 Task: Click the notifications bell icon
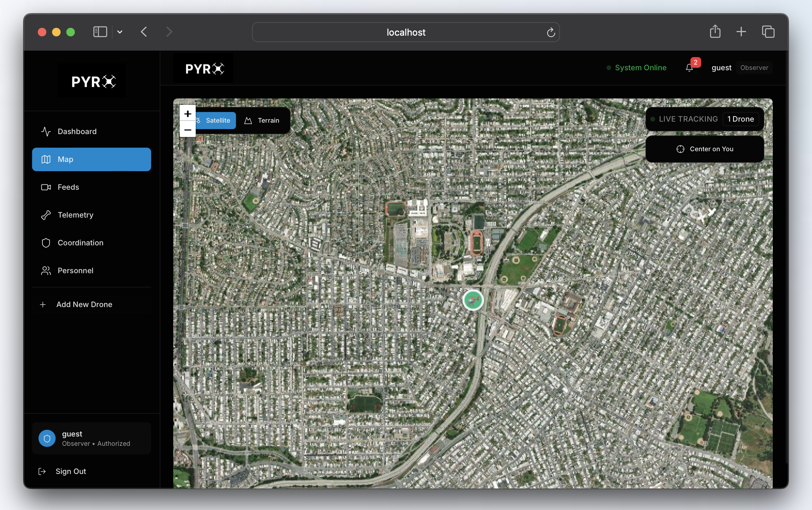click(689, 68)
